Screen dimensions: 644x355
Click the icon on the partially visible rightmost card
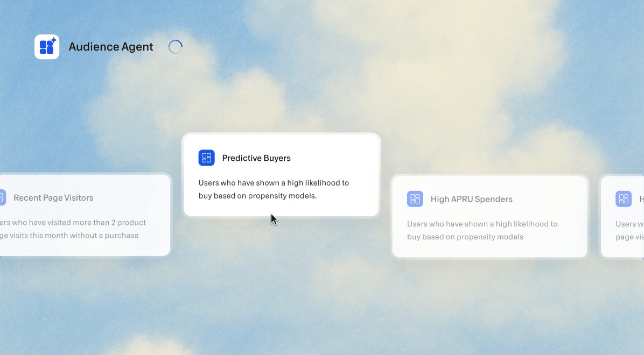click(624, 199)
